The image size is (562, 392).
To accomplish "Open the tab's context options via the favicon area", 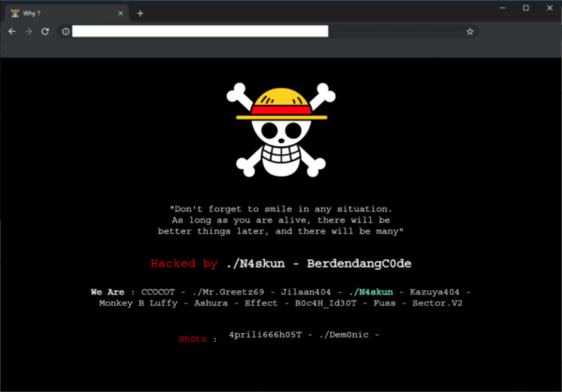I will 15,13.
